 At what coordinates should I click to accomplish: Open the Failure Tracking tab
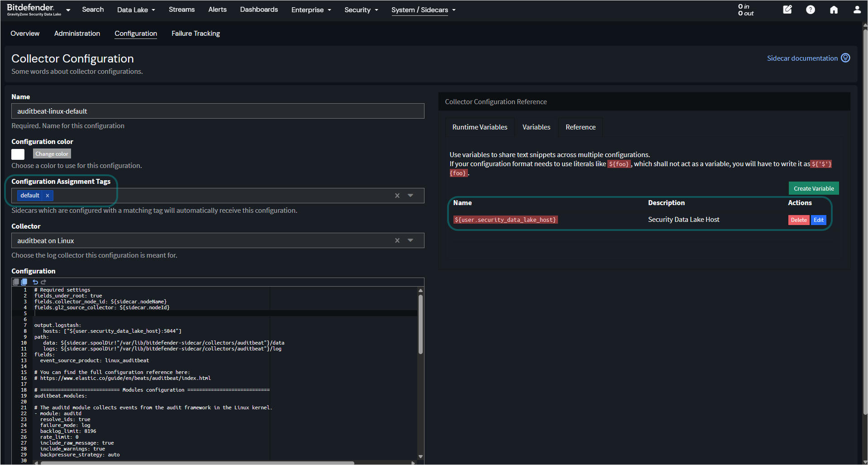[x=196, y=34]
